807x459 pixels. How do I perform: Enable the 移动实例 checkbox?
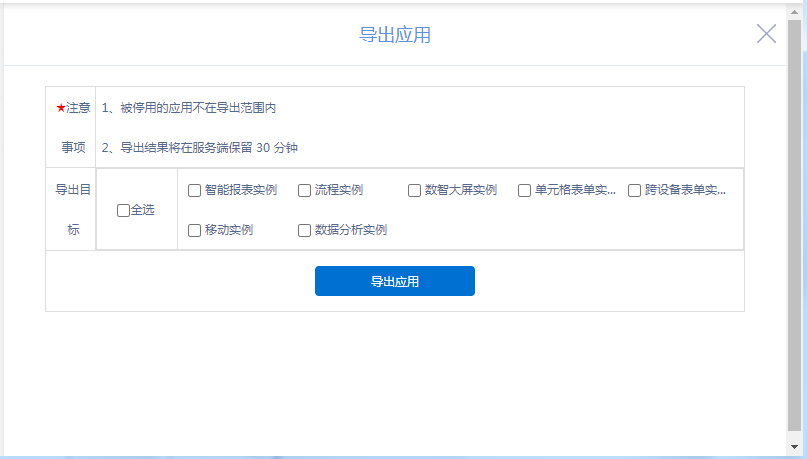[x=195, y=230]
